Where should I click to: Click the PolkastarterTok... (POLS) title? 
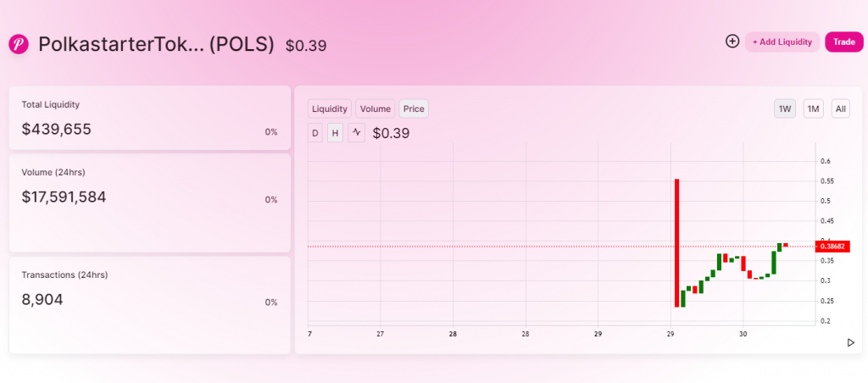coord(156,44)
